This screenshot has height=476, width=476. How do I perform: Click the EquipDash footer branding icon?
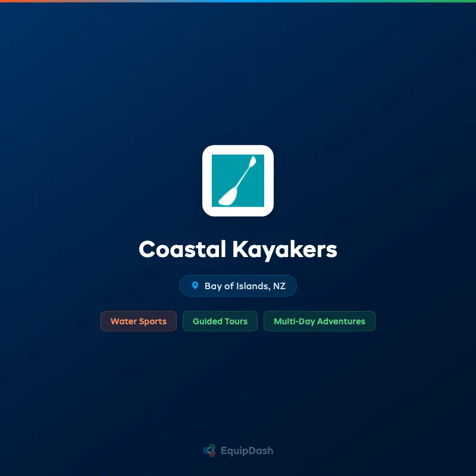tap(209, 450)
